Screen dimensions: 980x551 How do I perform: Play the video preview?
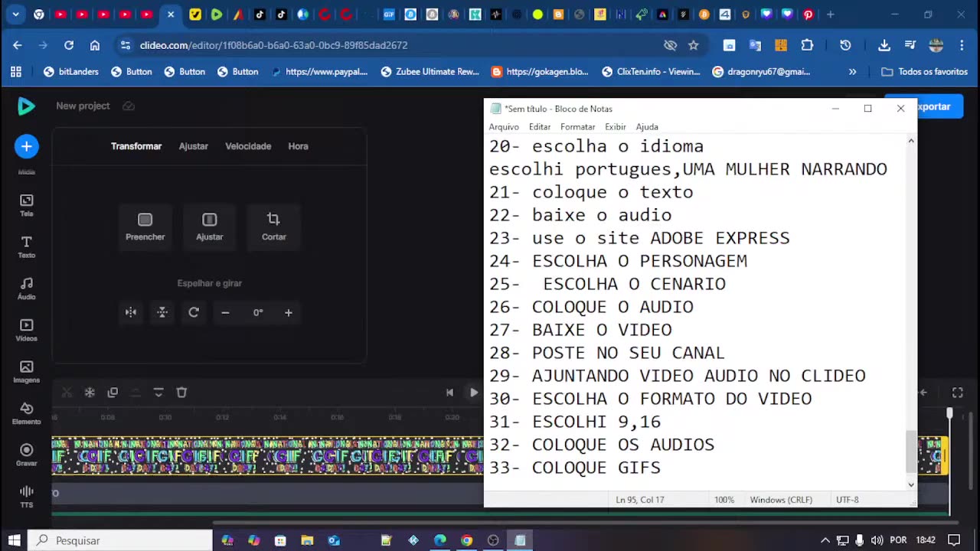(x=473, y=393)
